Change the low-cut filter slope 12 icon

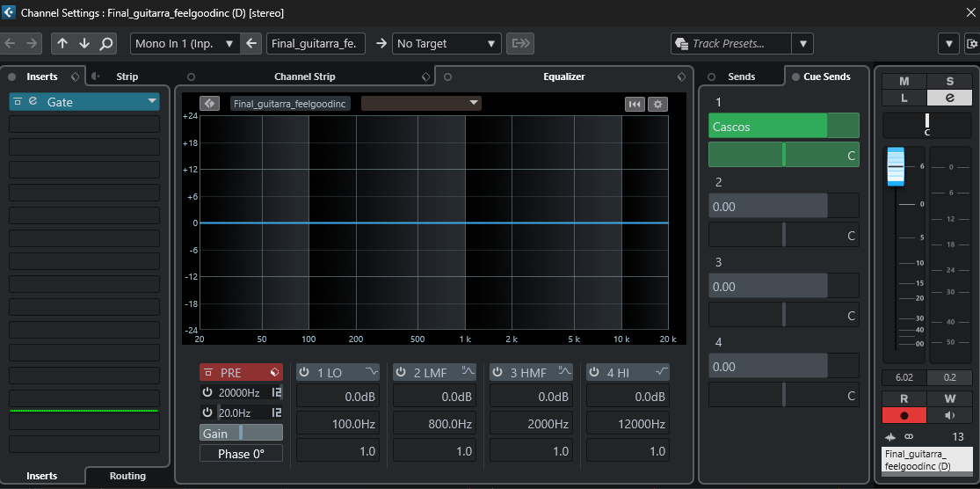[x=277, y=412]
